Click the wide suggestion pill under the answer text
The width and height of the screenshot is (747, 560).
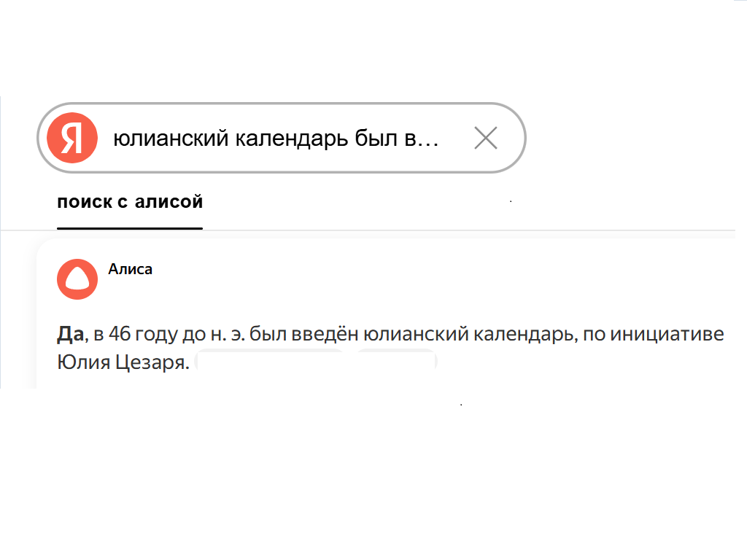[270, 362]
